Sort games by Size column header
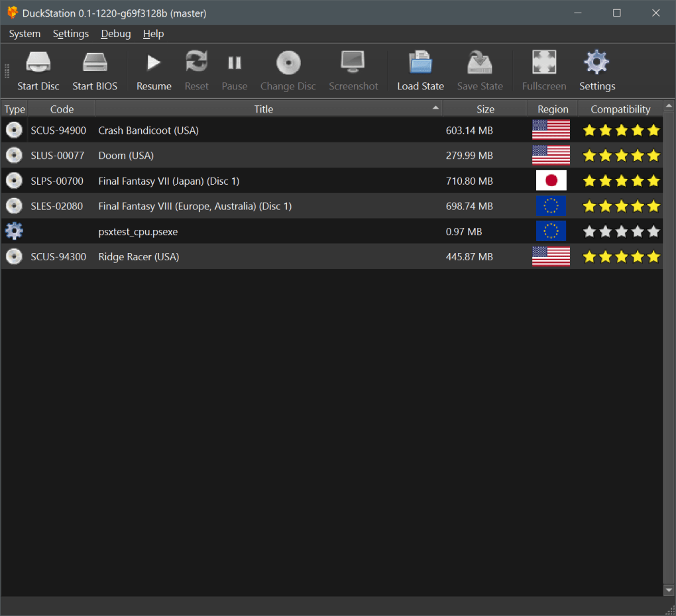 (484, 109)
